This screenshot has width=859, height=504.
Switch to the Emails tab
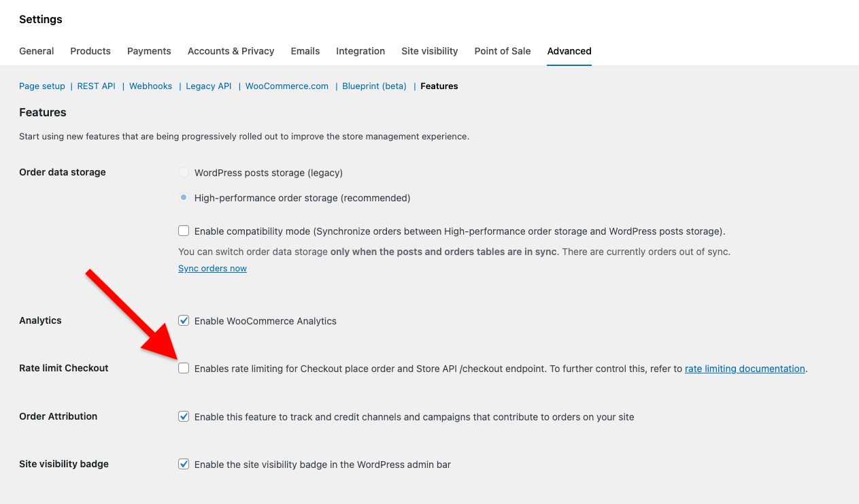[x=305, y=51]
